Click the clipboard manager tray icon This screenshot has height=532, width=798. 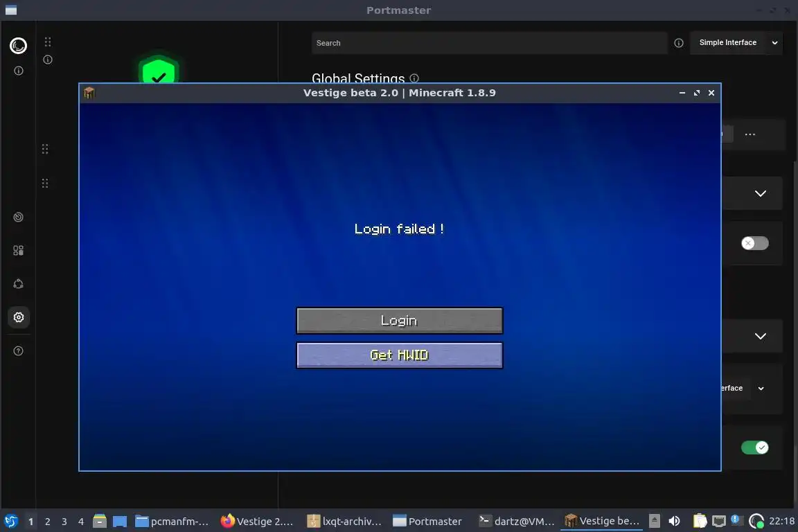click(x=700, y=521)
